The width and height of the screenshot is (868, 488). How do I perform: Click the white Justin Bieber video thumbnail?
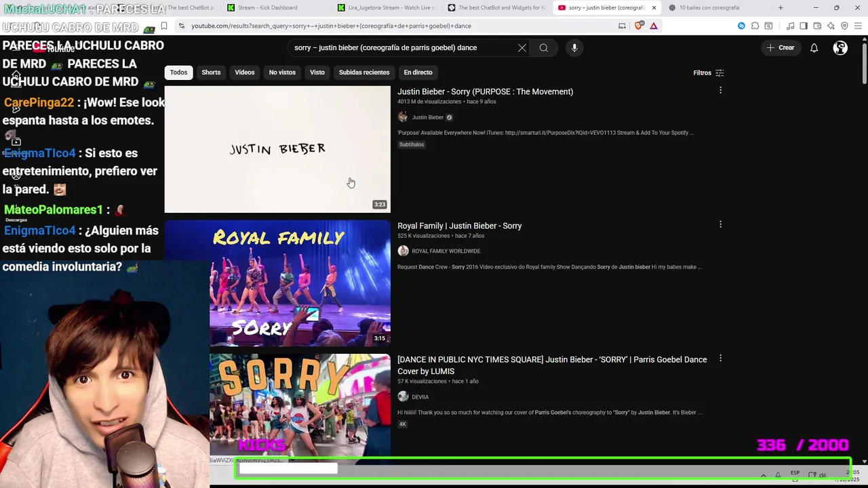coord(277,149)
